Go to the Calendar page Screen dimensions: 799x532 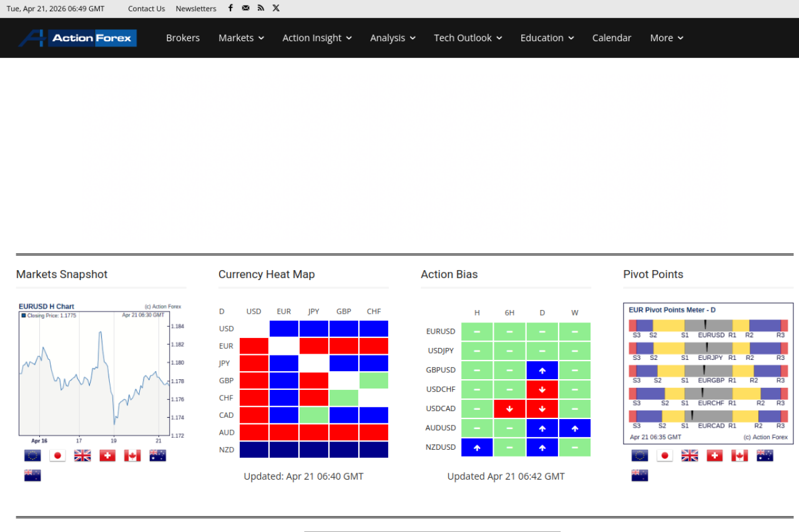pos(612,38)
